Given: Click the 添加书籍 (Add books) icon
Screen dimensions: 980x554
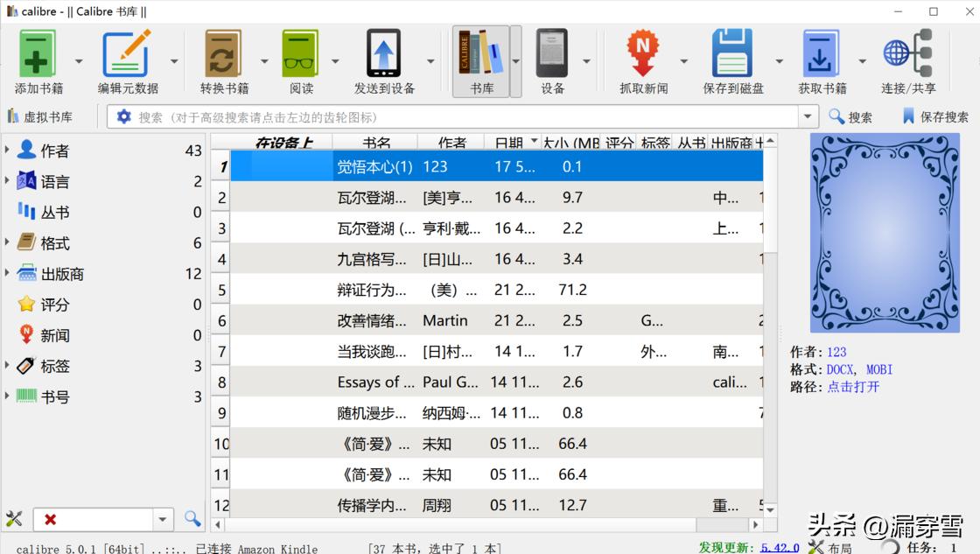Looking at the screenshot, I should (37, 53).
